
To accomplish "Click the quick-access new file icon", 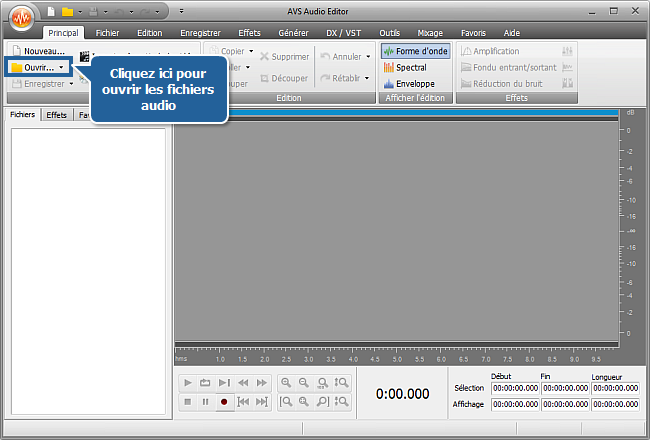I will 51,12.
